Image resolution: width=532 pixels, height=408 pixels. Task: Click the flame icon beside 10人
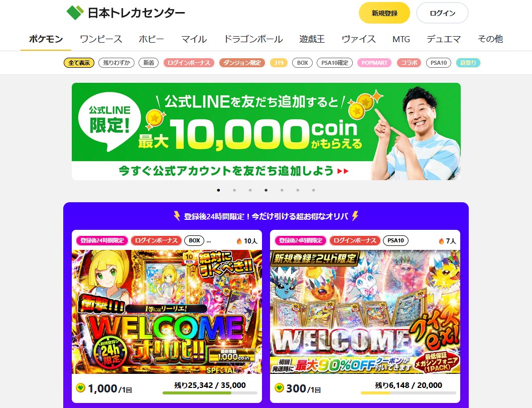(239, 241)
